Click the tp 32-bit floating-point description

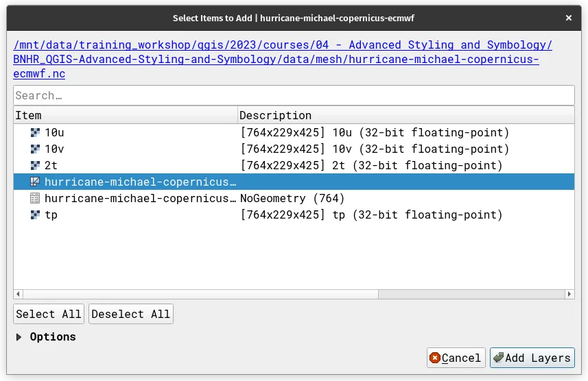[371, 215]
